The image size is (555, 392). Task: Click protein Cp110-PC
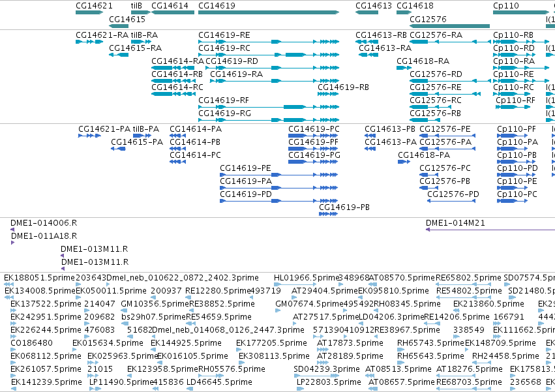pyautogui.click(x=517, y=194)
